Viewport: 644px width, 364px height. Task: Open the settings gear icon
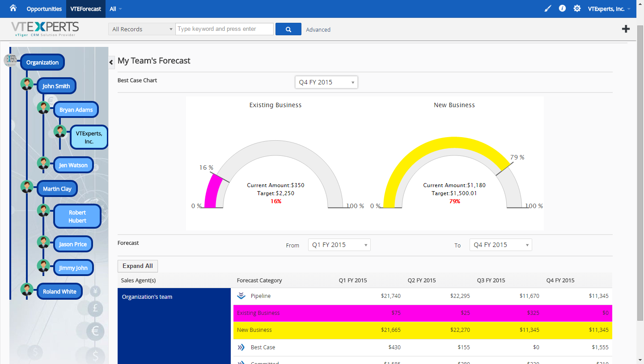(x=577, y=8)
